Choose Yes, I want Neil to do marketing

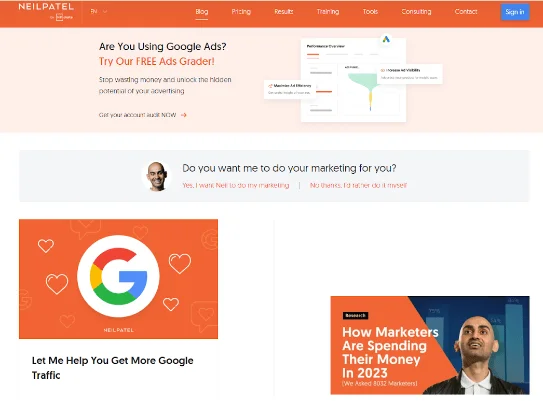point(235,185)
